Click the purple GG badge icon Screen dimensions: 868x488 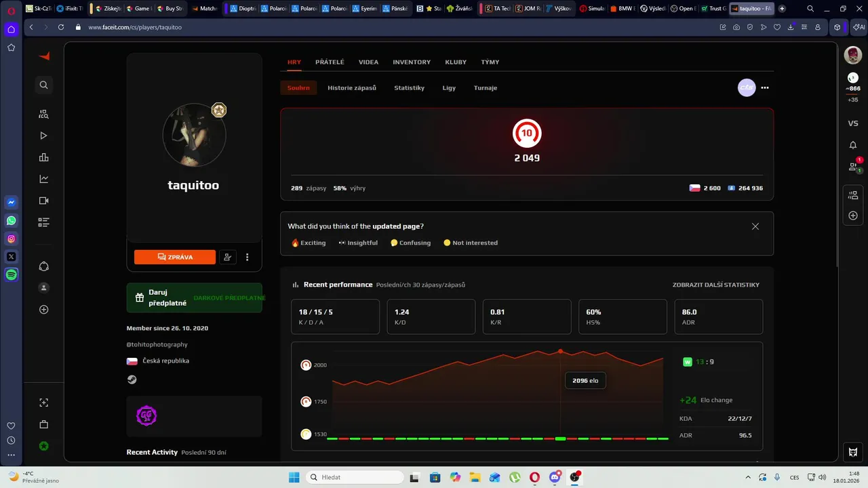coord(146,415)
